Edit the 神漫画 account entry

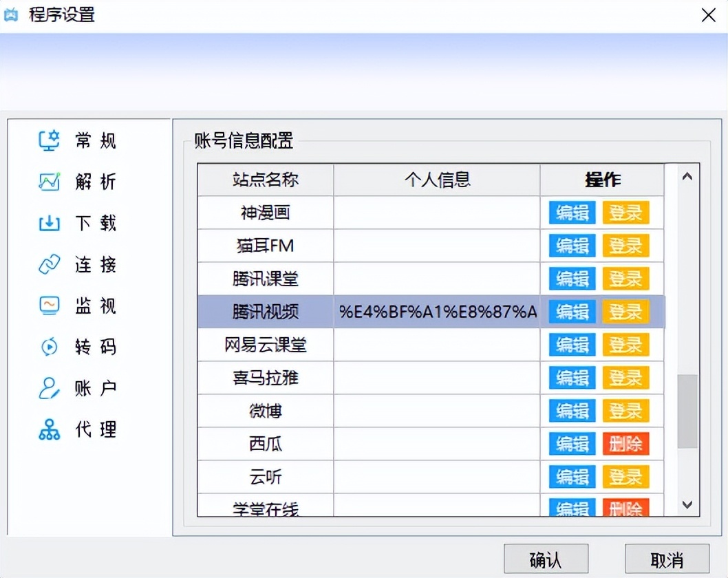(572, 213)
